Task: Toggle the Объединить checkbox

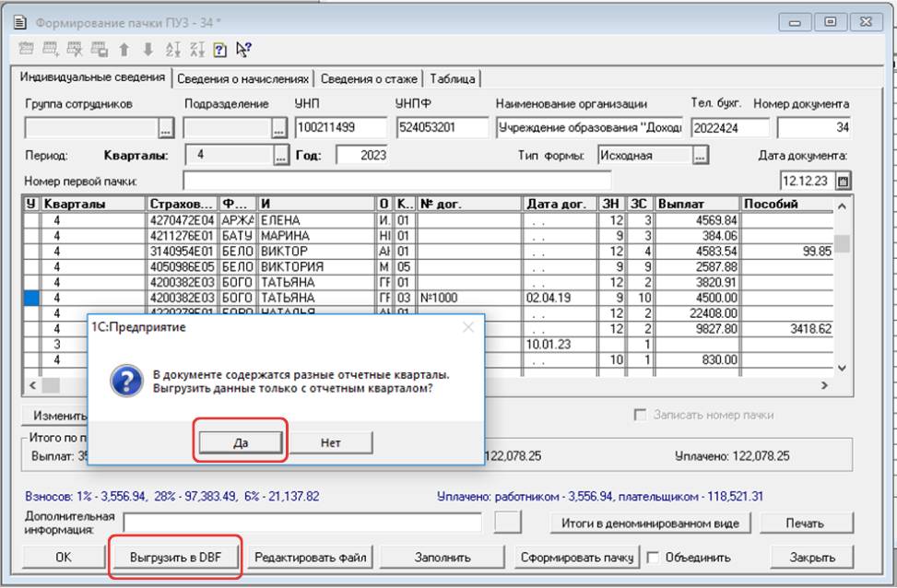Action: [654, 557]
